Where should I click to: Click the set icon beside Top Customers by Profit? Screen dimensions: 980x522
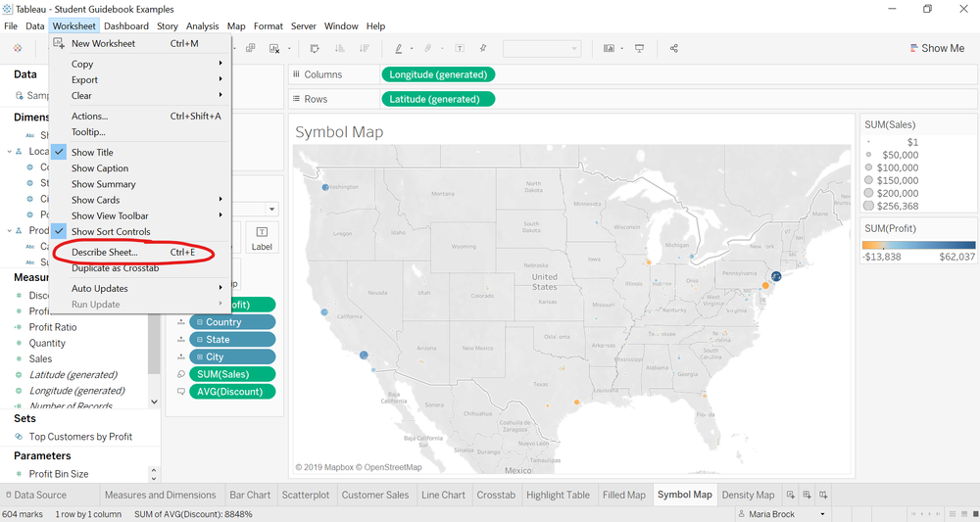point(19,437)
